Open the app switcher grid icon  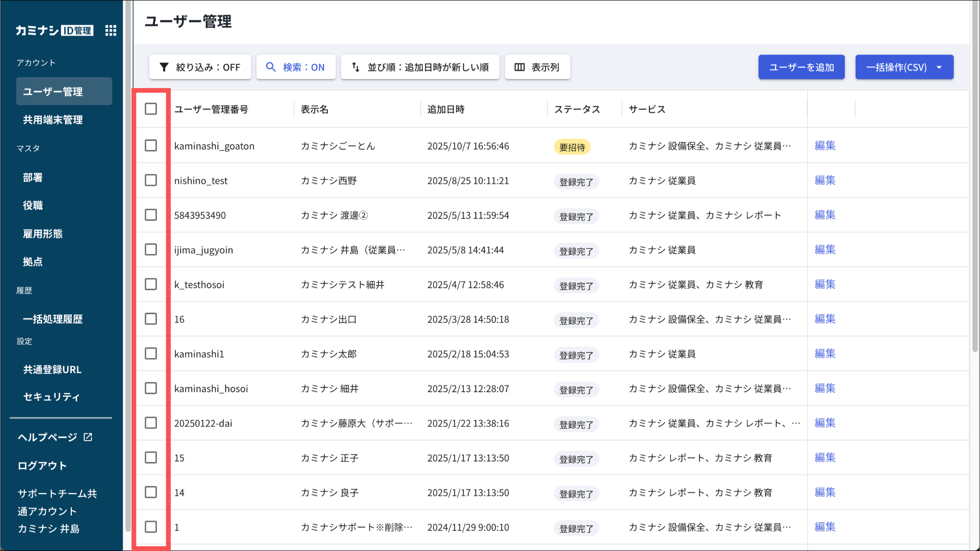(111, 31)
